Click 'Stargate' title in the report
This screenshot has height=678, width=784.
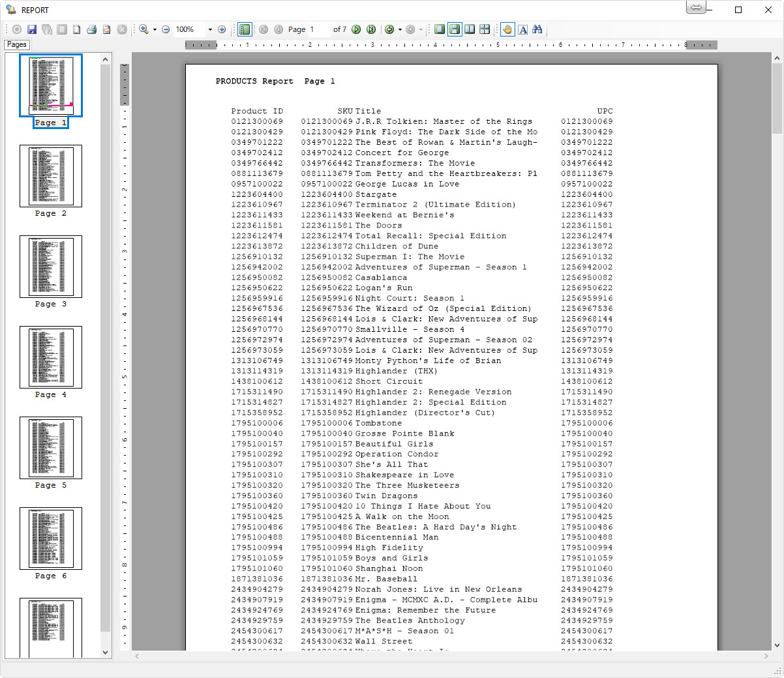click(x=376, y=194)
